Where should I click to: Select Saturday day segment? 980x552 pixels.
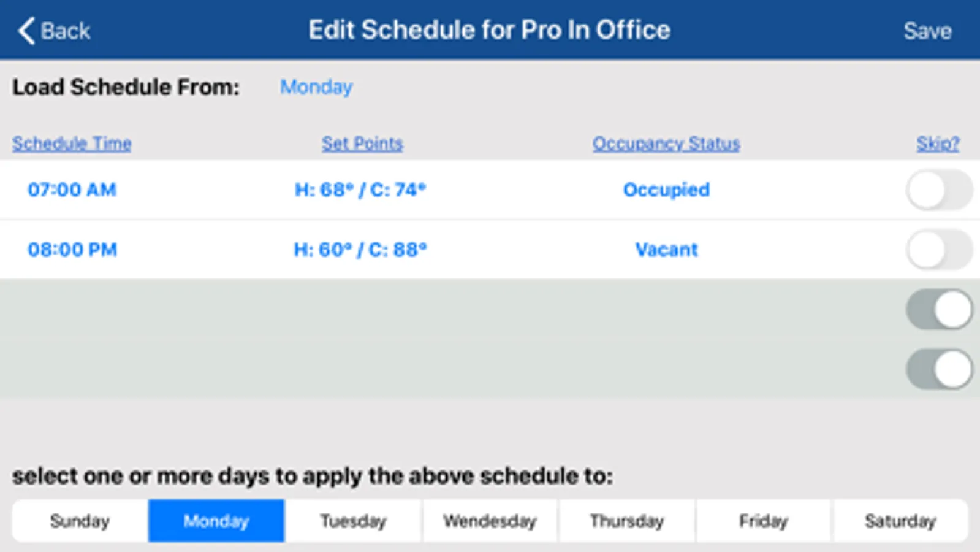point(900,521)
